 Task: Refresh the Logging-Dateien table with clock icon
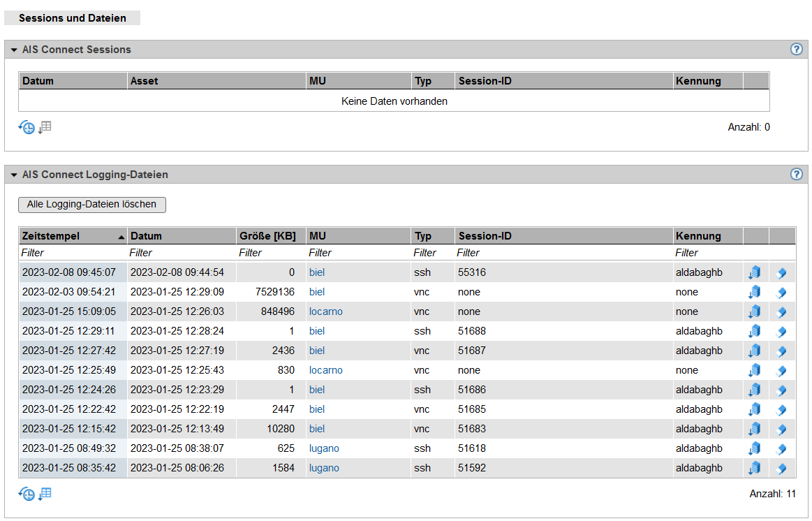[27, 494]
